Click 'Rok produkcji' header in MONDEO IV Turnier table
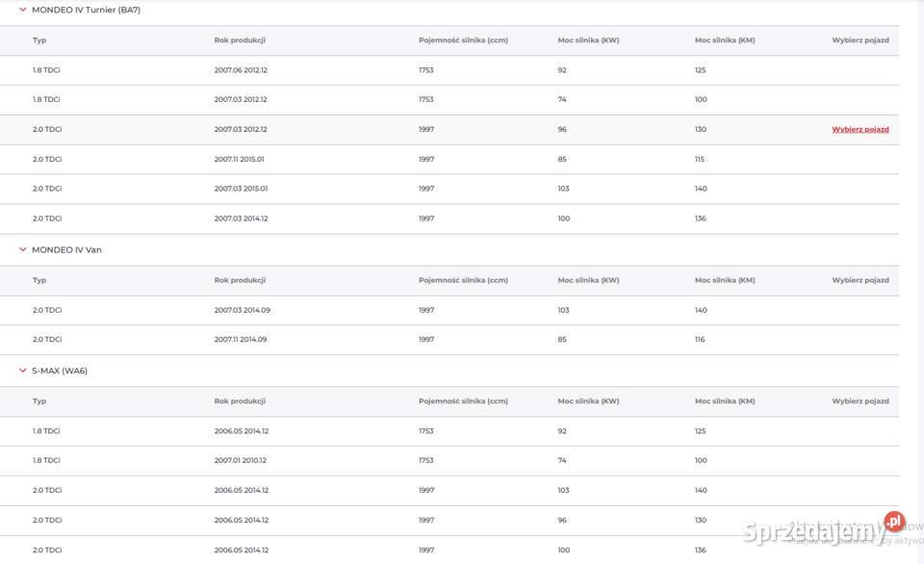The image size is (924, 564). 240,40
